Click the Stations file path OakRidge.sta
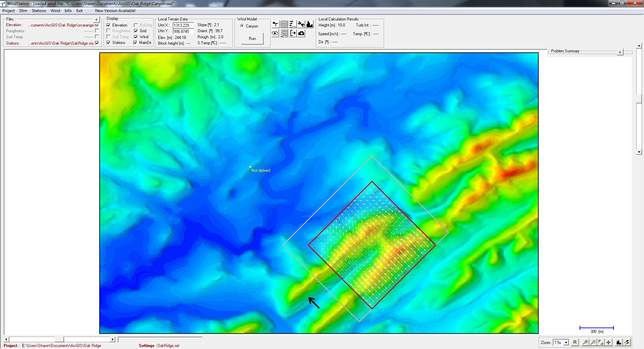The image size is (644, 349). [x=61, y=43]
